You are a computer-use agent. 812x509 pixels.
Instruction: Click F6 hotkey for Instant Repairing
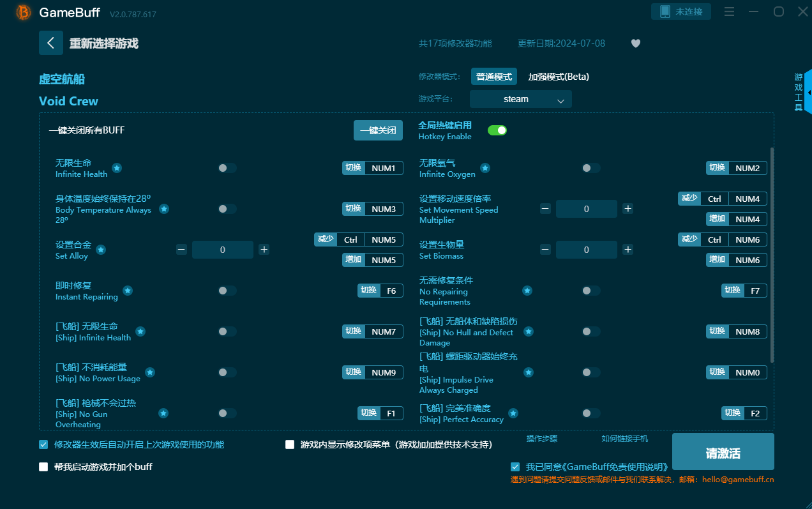click(x=380, y=291)
